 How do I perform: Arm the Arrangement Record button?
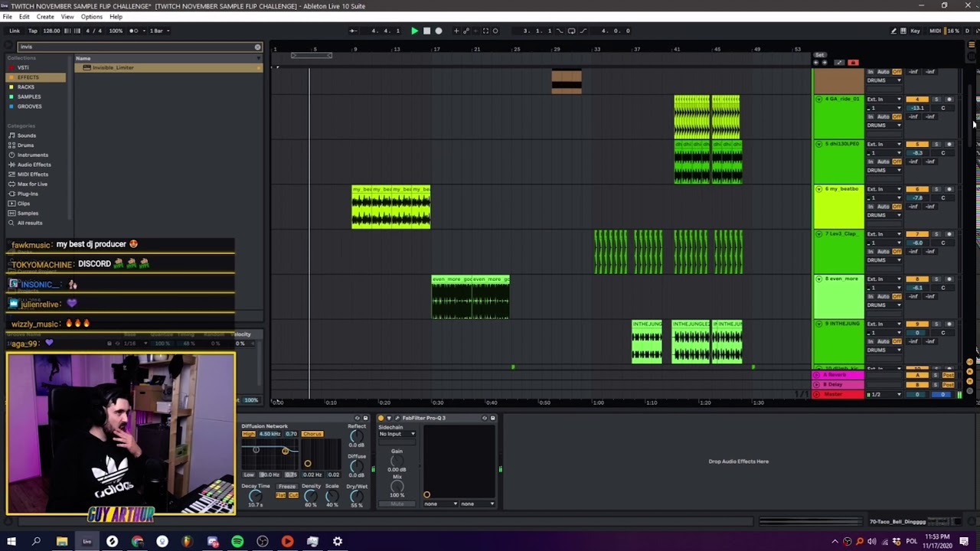pyautogui.click(x=438, y=31)
